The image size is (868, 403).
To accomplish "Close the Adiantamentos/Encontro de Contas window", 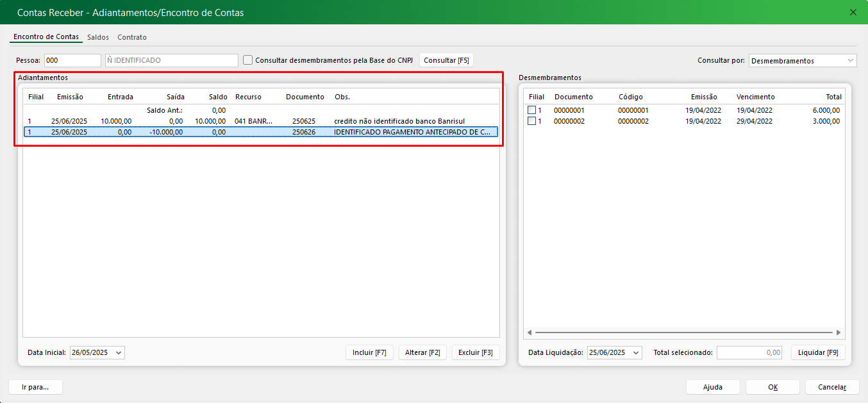I will tap(853, 12).
